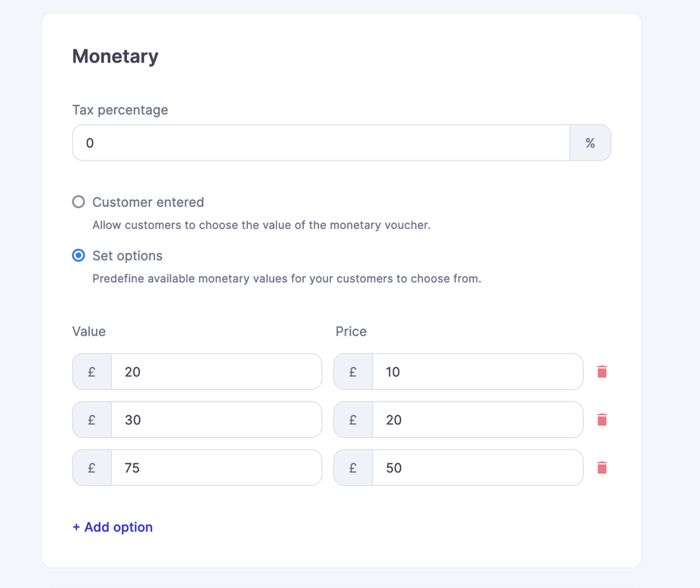The width and height of the screenshot is (700, 588).
Task: Delete the £30 value voucher option
Action: 602,420
